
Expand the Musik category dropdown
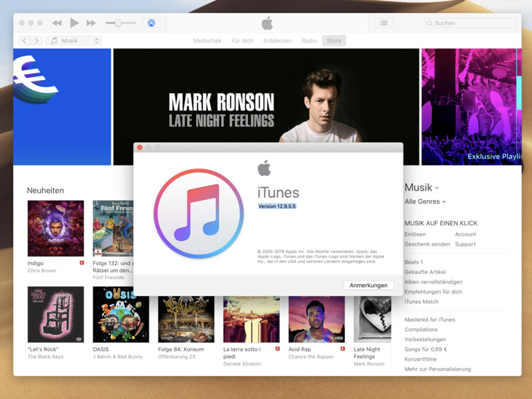pyautogui.click(x=421, y=188)
